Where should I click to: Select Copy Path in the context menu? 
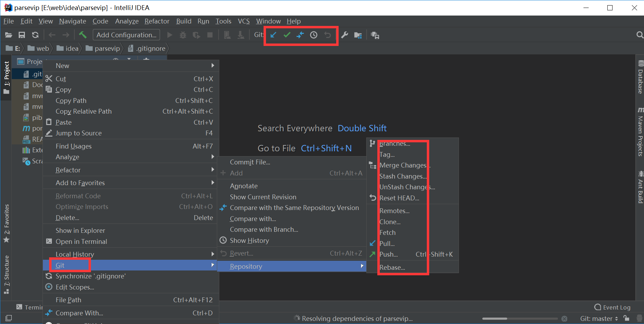(131, 101)
